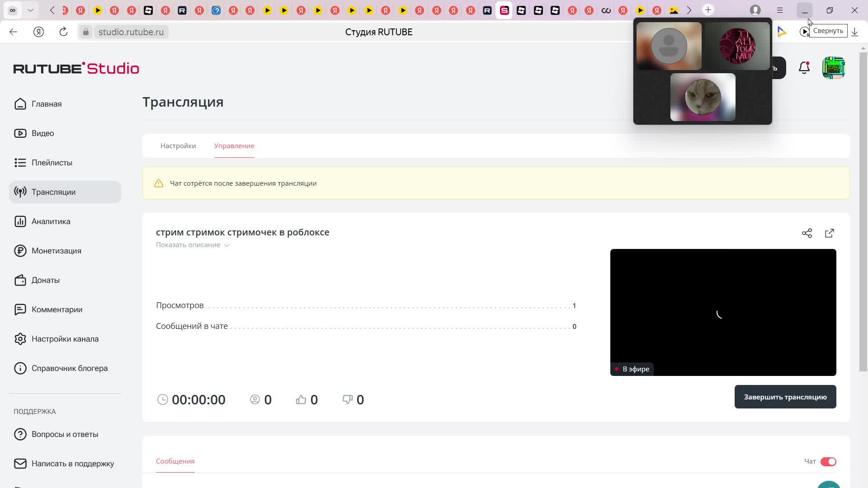Go to Аналитика in sidebar
Image resolution: width=868 pixels, height=488 pixels.
[51, 221]
